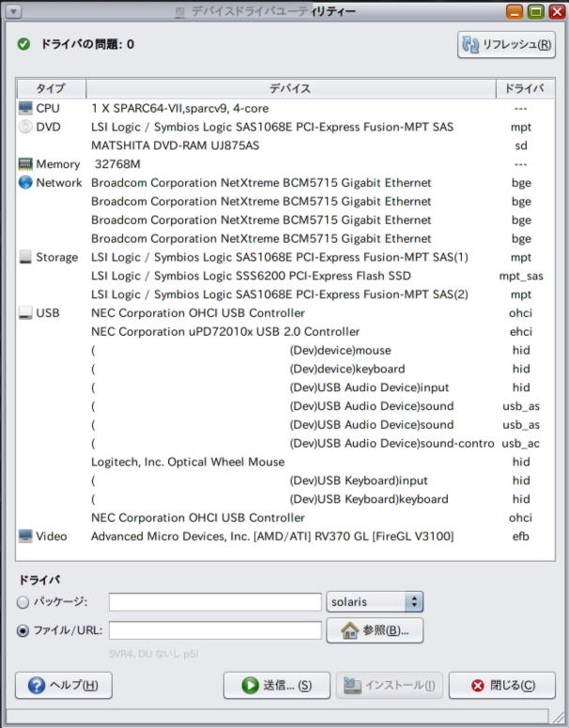This screenshot has width=569, height=728.
Task: Click the パッケージ text input field
Action: (215, 602)
